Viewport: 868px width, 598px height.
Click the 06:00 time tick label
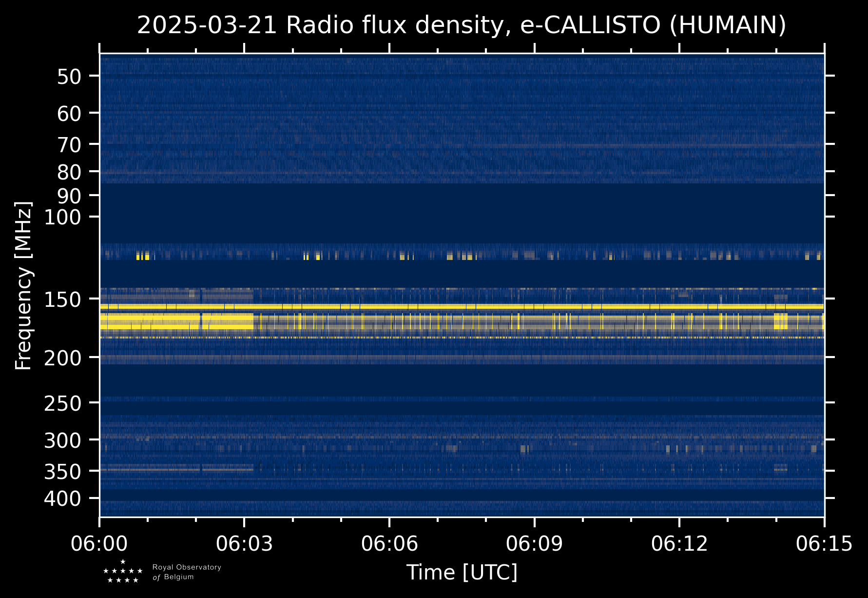[99, 544]
